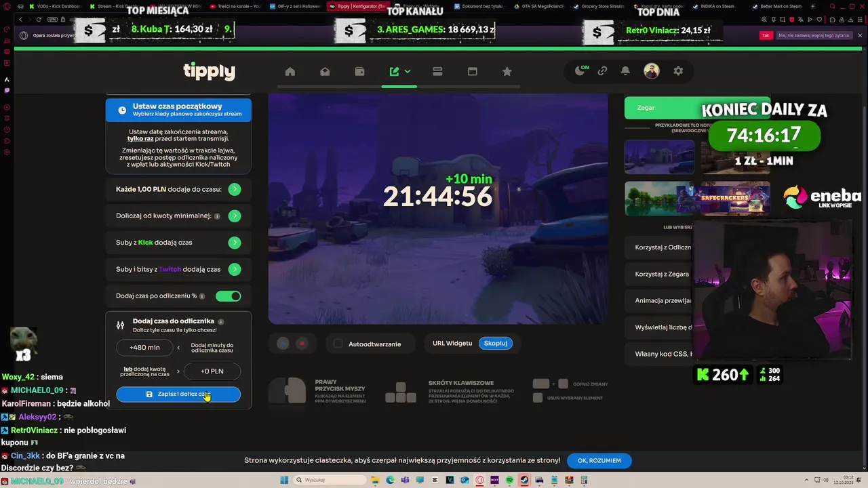Image resolution: width=868 pixels, height=488 pixels.
Task: Open the stacked layers icon in Tipply nav
Action: pos(437,71)
